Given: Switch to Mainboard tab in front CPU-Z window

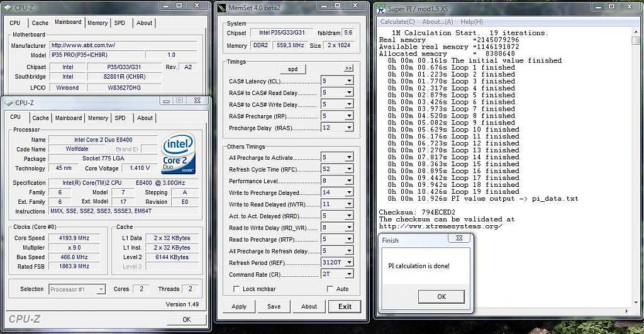Looking at the screenshot, I should click(x=68, y=118).
